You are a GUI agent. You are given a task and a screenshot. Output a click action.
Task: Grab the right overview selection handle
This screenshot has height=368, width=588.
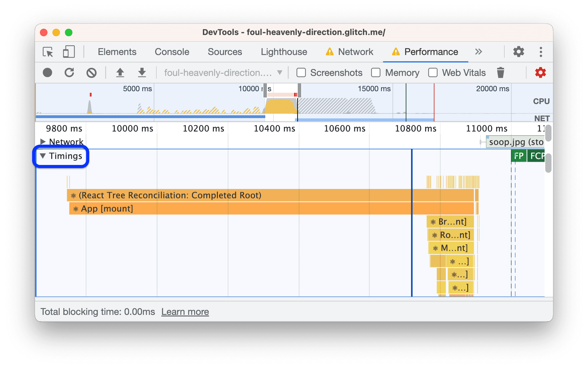[299, 91]
